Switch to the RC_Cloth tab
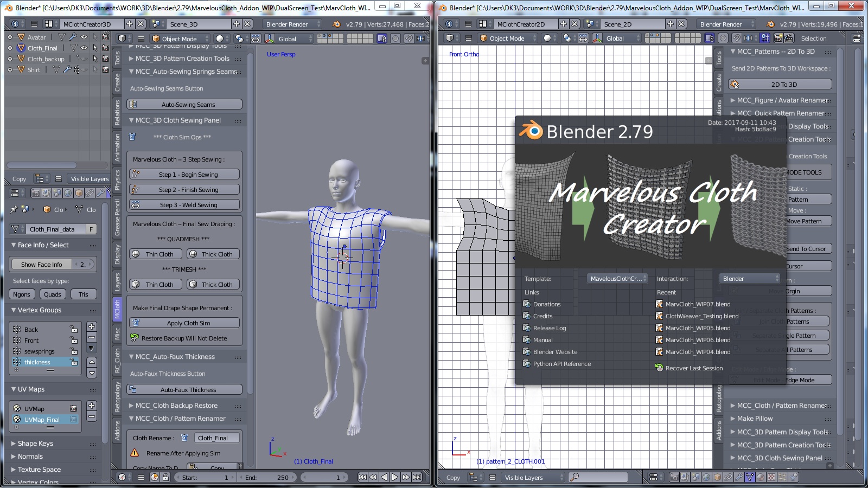Screen dimensions: 868x488 tap(117, 361)
